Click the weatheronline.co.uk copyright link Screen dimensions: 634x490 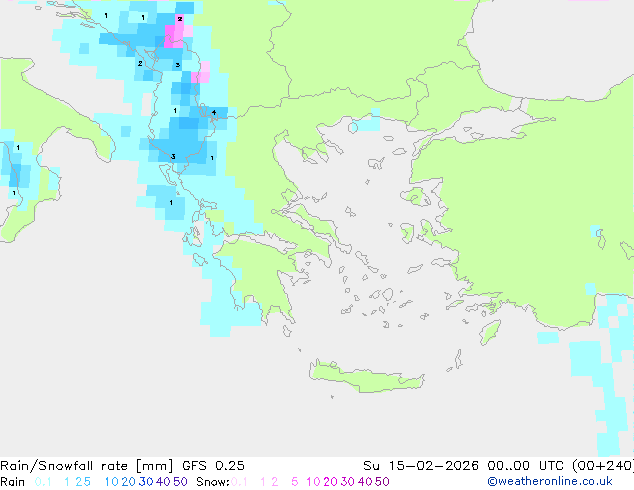(x=550, y=482)
